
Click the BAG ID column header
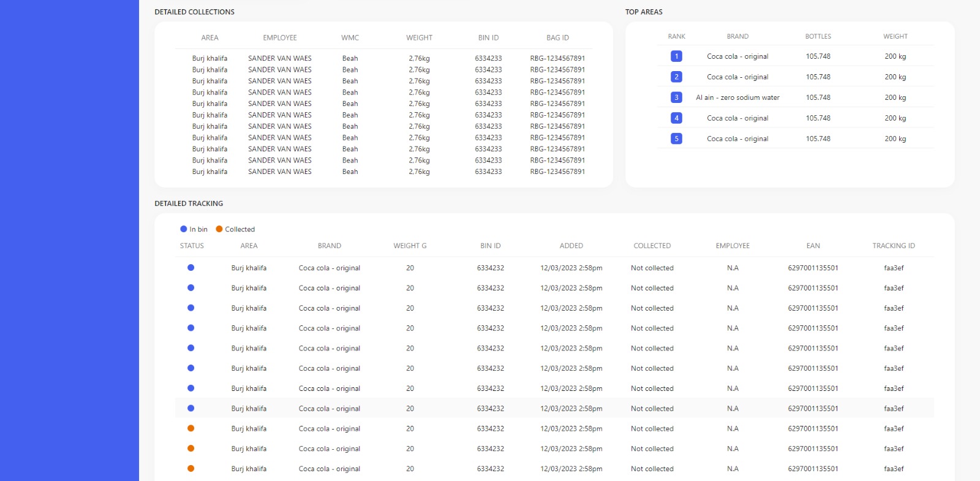[557, 38]
